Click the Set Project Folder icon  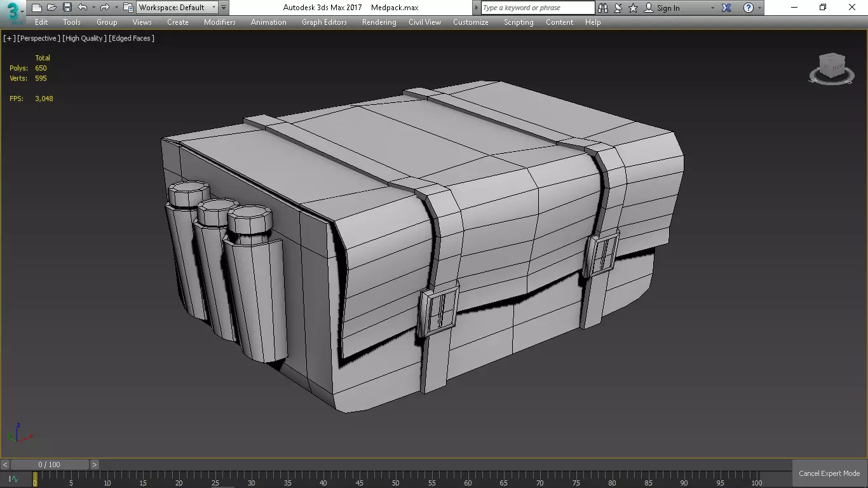pyautogui.click(x=128, y=8)
